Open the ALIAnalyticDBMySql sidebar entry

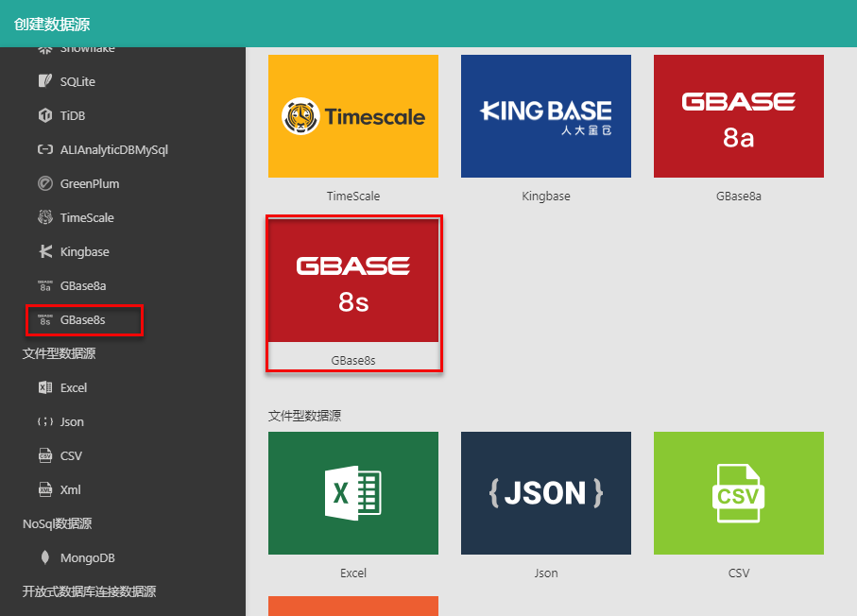coord(113,149)
